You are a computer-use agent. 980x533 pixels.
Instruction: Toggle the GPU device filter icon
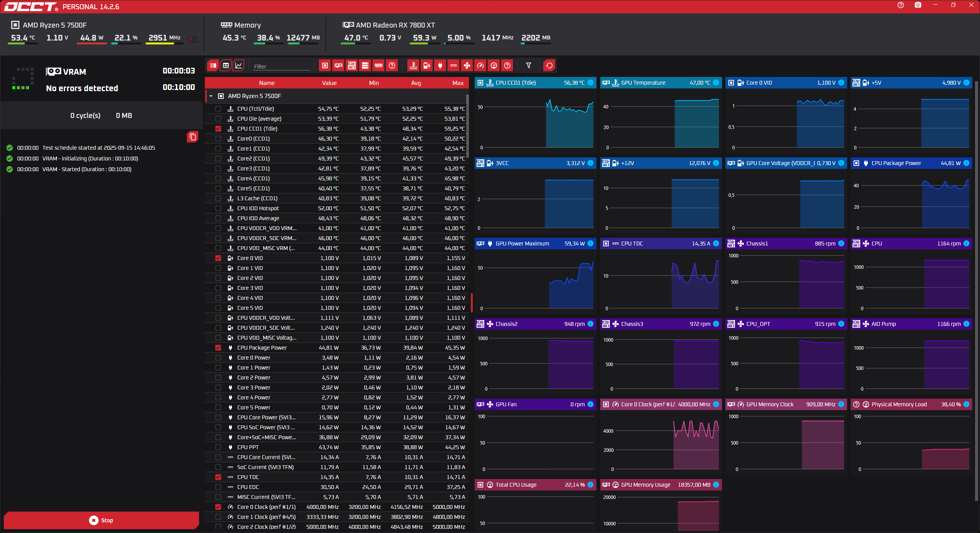pyautogui.click(x=338, y=65)
